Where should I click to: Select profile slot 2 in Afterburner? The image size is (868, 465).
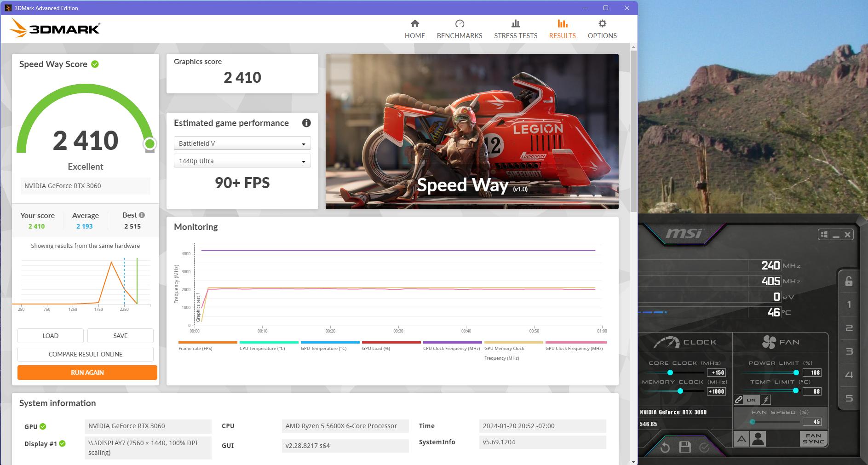pos(849,328)
